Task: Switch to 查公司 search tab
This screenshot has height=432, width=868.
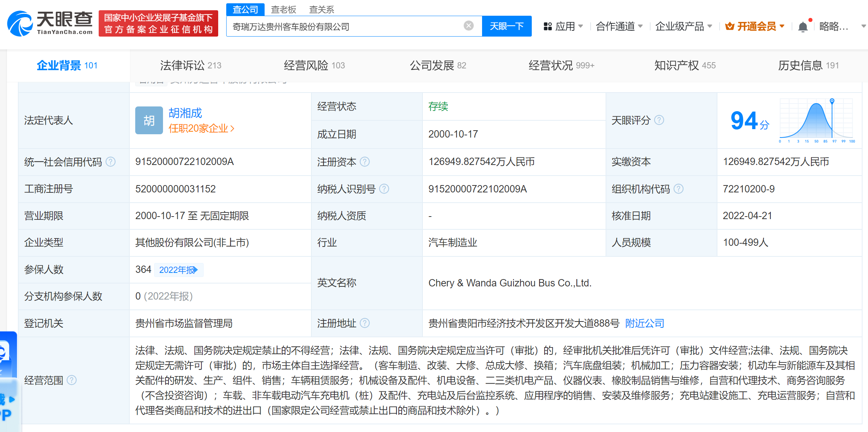Action: tap(245, 9)
